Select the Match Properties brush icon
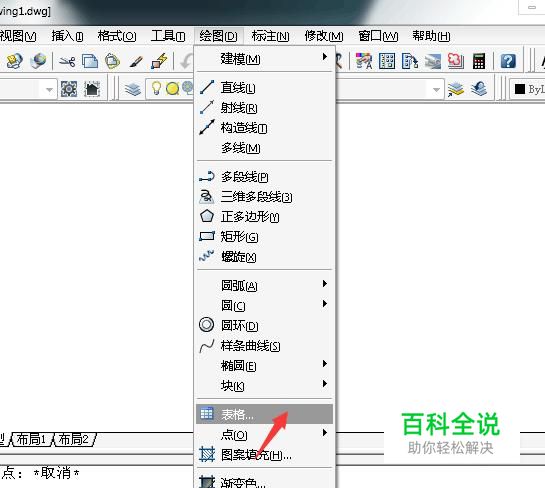Screen dimensions: 545x488 (136, 62)
